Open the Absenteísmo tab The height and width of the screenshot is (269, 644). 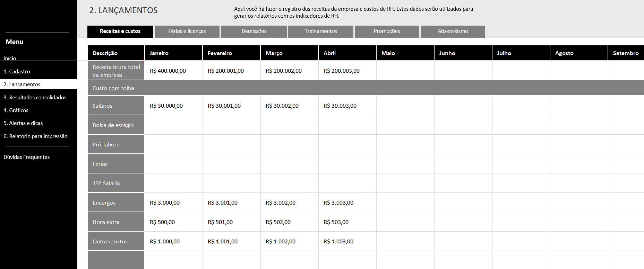(x=453, y=32)
